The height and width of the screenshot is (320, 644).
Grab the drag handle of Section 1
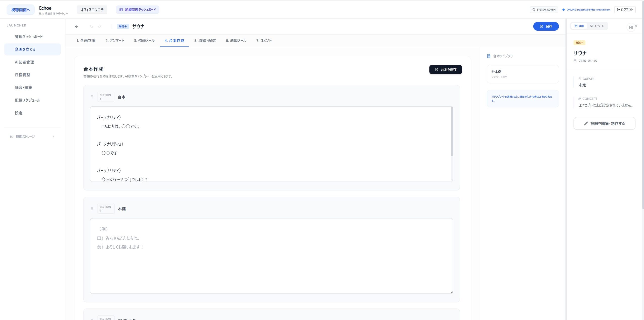click(x=92, y=97)
